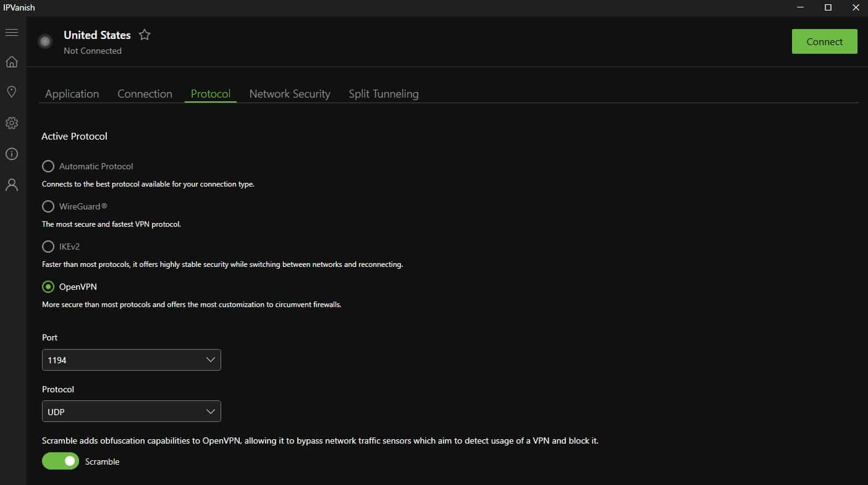
Task: Favorite United States with star icon
Action: [x=145, y=35]
